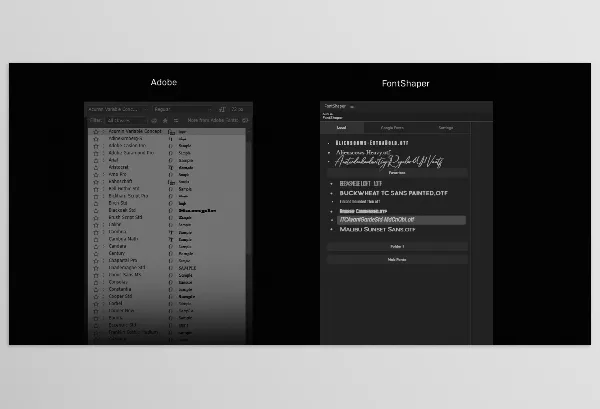Toggle the Adobe Fonts filter icon

(154, 121)
